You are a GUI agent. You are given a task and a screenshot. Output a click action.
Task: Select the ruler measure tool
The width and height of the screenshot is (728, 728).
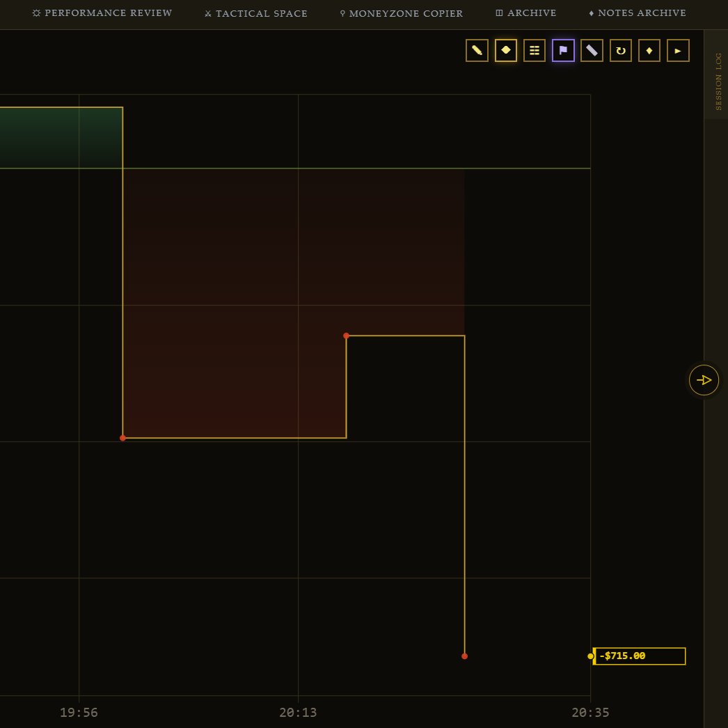click(592, 51)
